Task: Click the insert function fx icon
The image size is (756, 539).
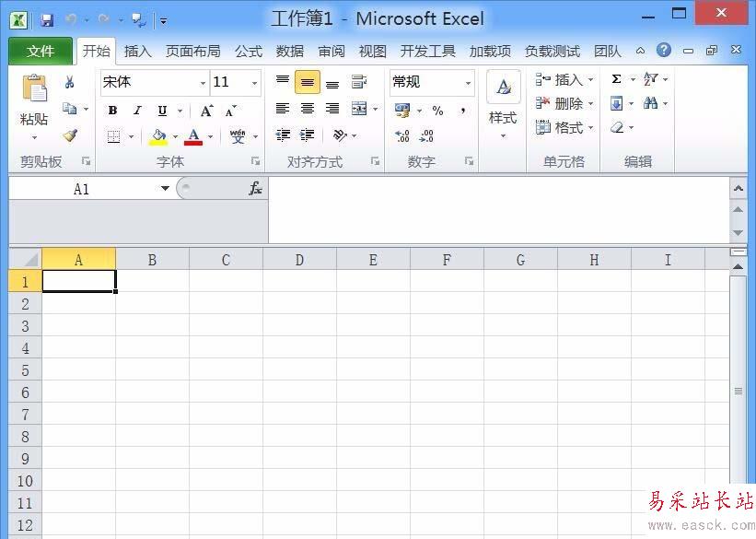Action: tap(256, 188)
